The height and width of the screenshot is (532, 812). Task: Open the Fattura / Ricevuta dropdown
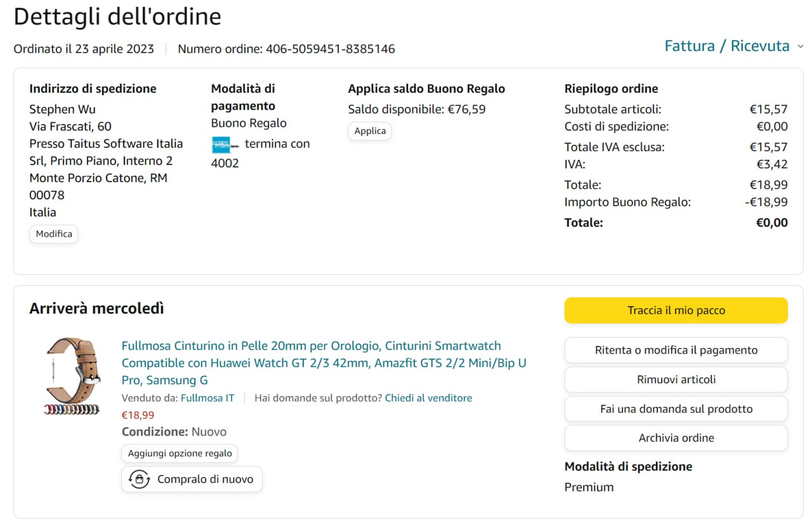(727, 46)
